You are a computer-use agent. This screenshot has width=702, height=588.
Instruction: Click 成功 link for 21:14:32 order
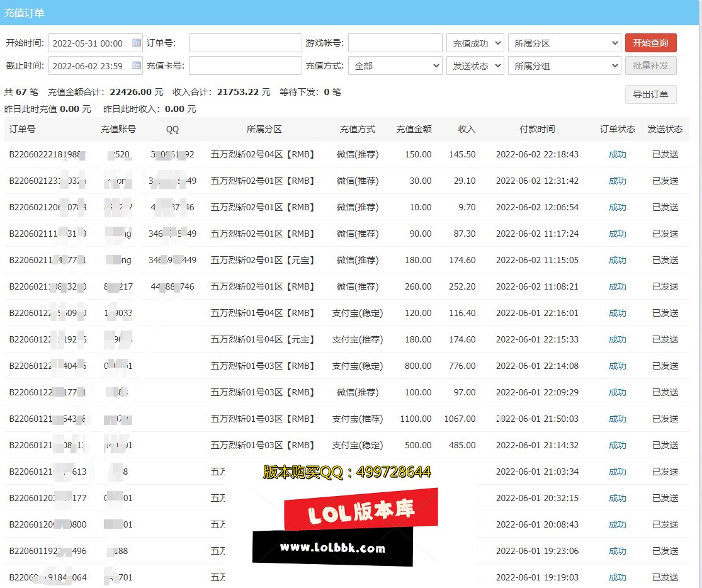[618, 445]
